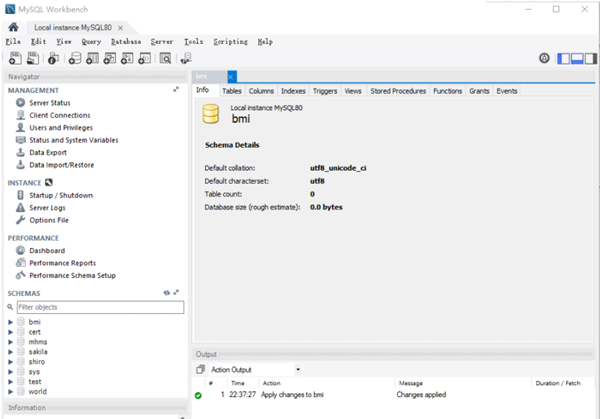Image resolution: width=600 pixels, height=419 pixels.
Task: Switch to the Stored Procedures tab
Action: pos(398,91)
